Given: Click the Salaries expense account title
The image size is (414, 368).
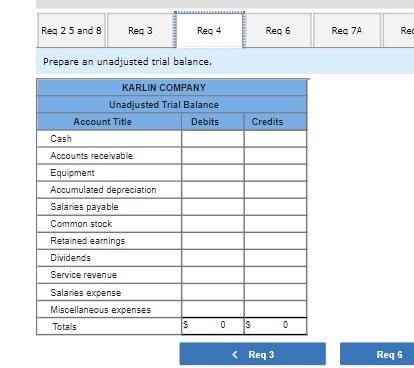Looking at the screenshot, I should [86, 293].
